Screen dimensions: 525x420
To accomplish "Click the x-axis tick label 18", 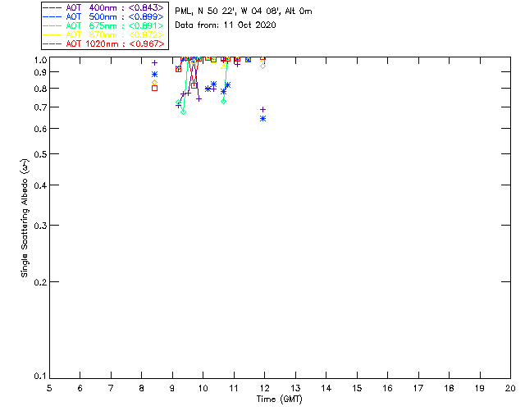I will (450, 388).
